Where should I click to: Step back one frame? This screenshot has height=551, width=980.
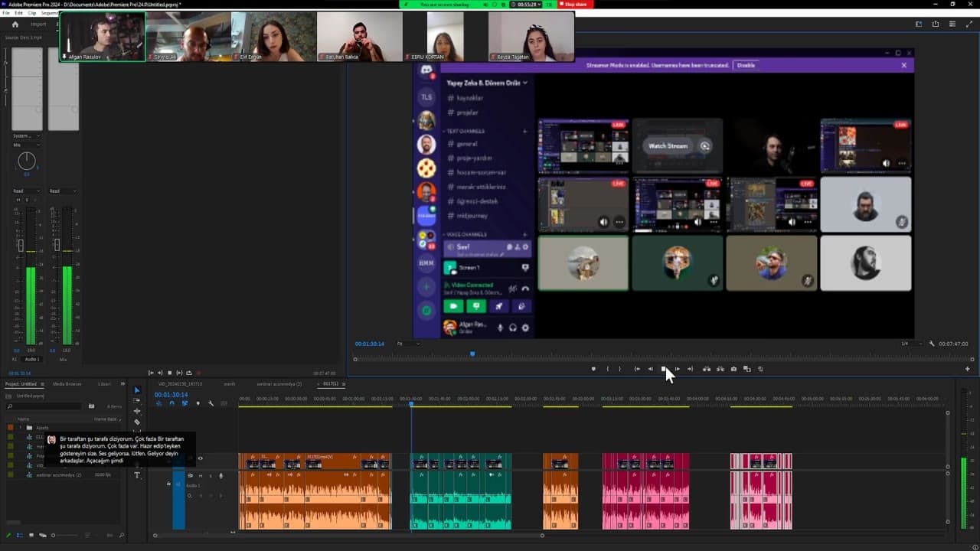pos(651,369)
